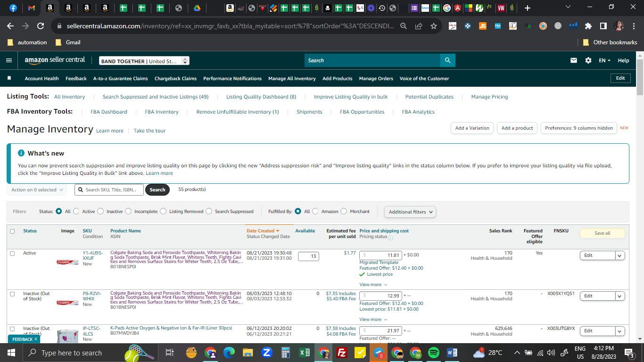
Task: Click the bookmark flag icon beside Account Health
Action: [9, 78]
